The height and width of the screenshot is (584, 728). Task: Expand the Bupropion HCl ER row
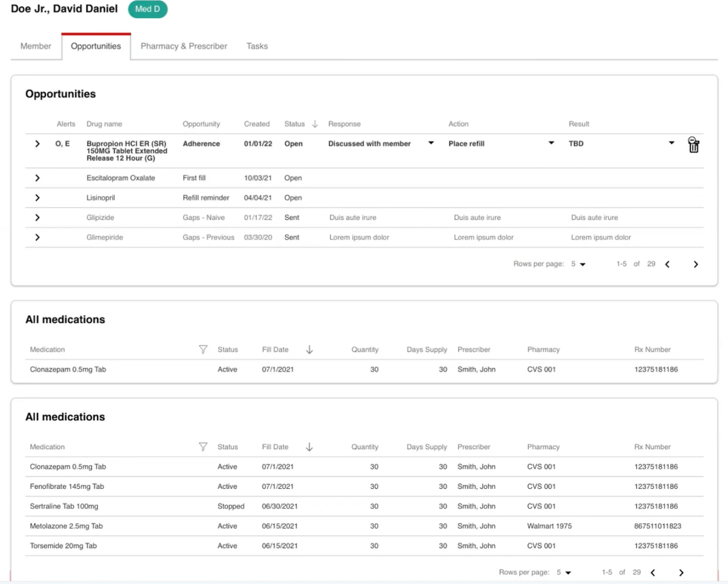click(38, 144)
